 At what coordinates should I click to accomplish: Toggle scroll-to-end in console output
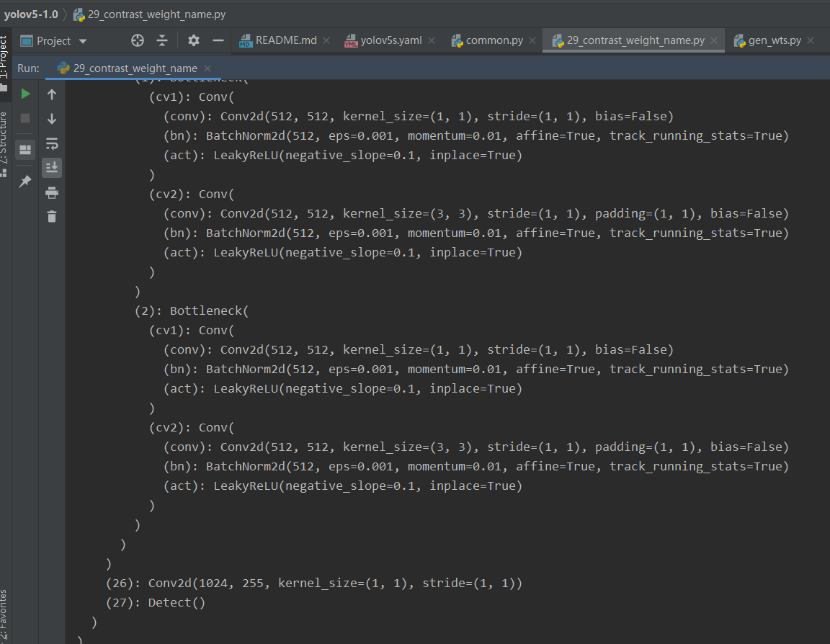51,168
